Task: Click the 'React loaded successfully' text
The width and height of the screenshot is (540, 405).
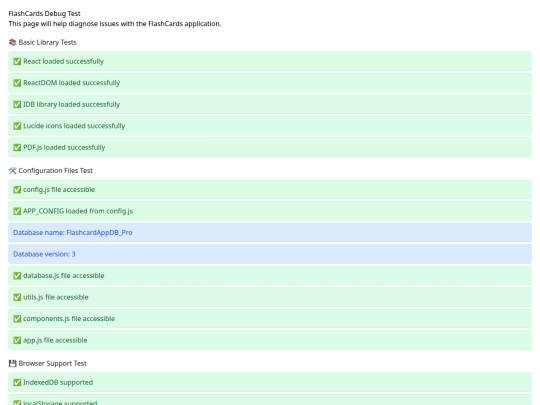Action: [x=63, y=61]
